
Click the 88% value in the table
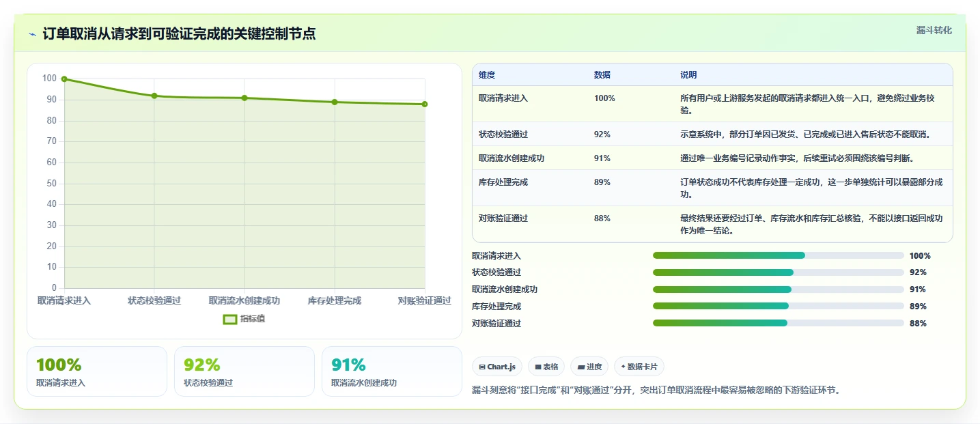602,218
